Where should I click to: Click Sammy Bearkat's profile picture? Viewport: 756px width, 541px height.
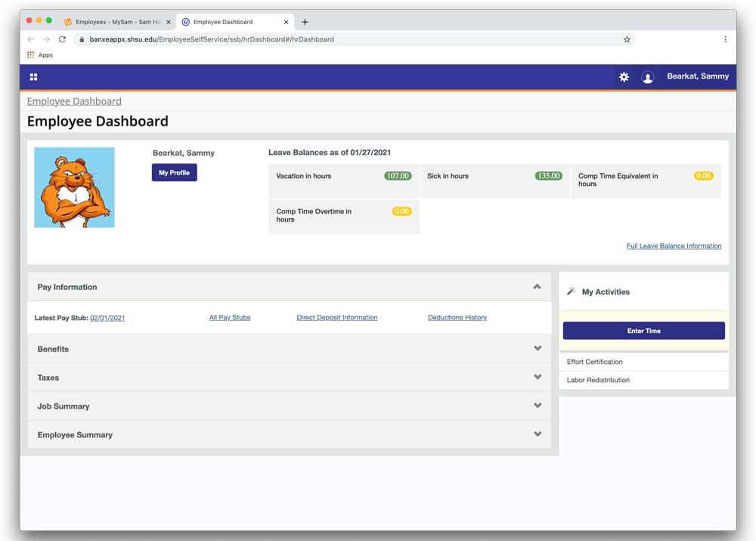tap(74, 186)
